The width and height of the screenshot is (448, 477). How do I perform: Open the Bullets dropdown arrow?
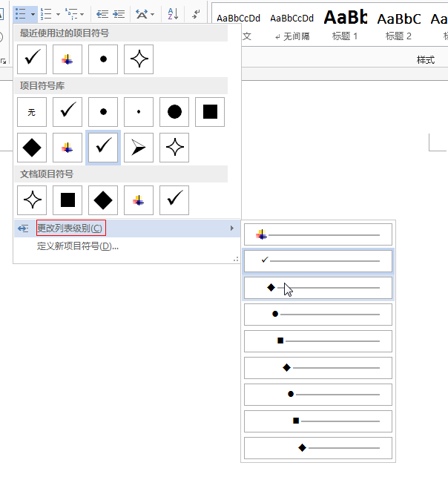33,14
